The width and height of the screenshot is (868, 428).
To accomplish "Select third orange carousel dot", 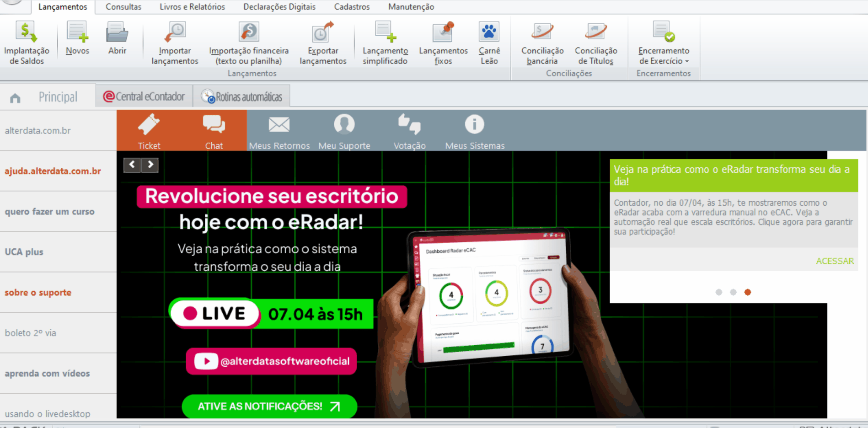I will click(748, 292).
